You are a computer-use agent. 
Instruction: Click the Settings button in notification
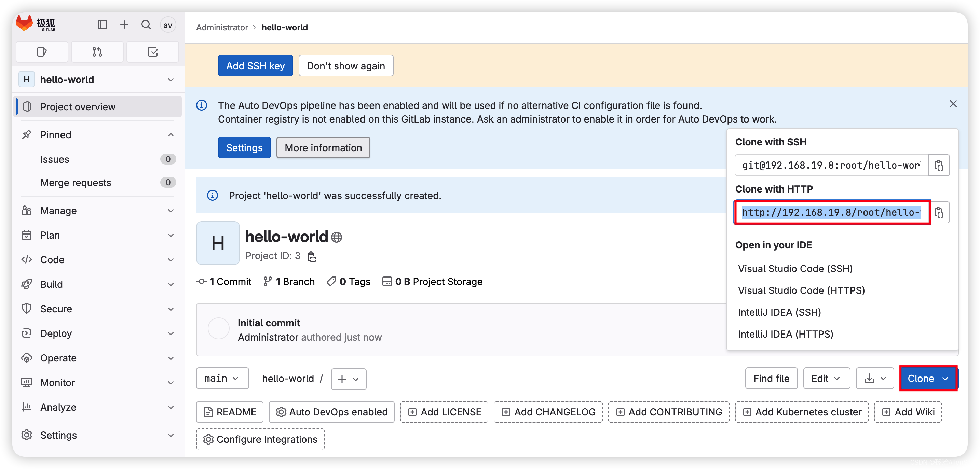pyautogui.click(x=244, y=147)
